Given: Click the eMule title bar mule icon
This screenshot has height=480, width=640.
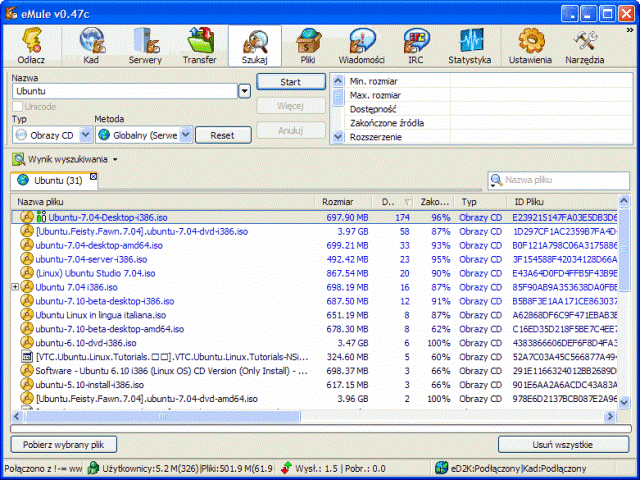Looking at the screenshot, I should pyautogui.click(x=11, y=14).
